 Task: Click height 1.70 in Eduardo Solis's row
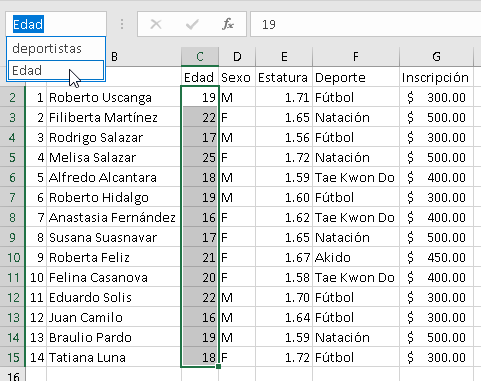click(x=284, y=297)
